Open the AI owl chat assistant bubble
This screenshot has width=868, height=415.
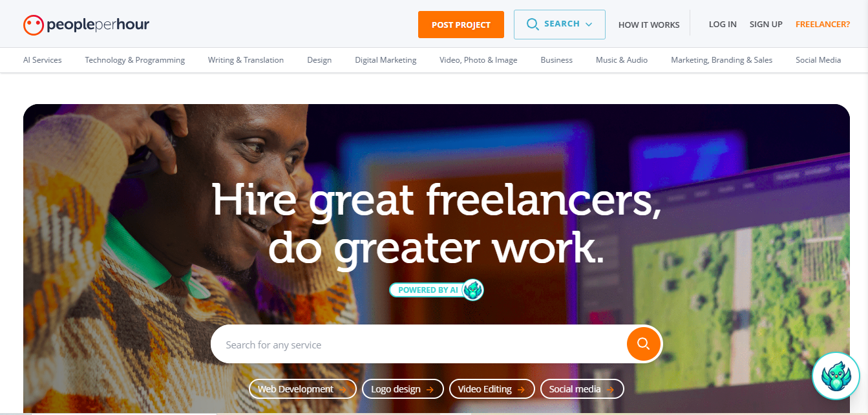point(836,376)
